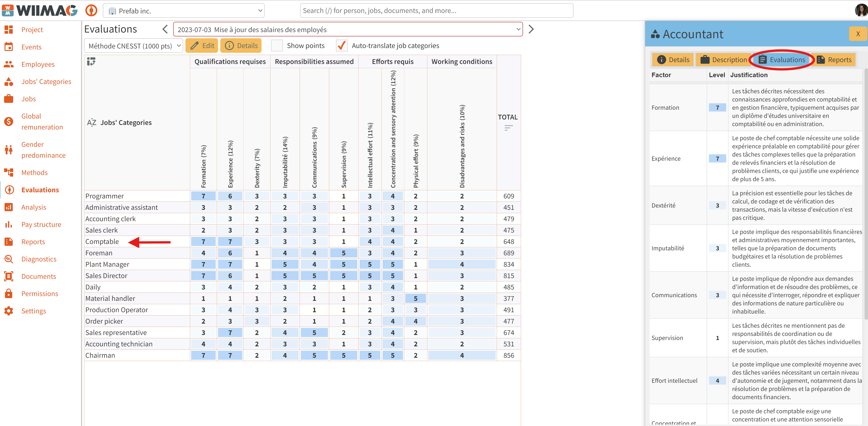Switch to the Description tab in the Accountant panel
The height and width of the screenshot is (426, 868).
pos(723,60)
